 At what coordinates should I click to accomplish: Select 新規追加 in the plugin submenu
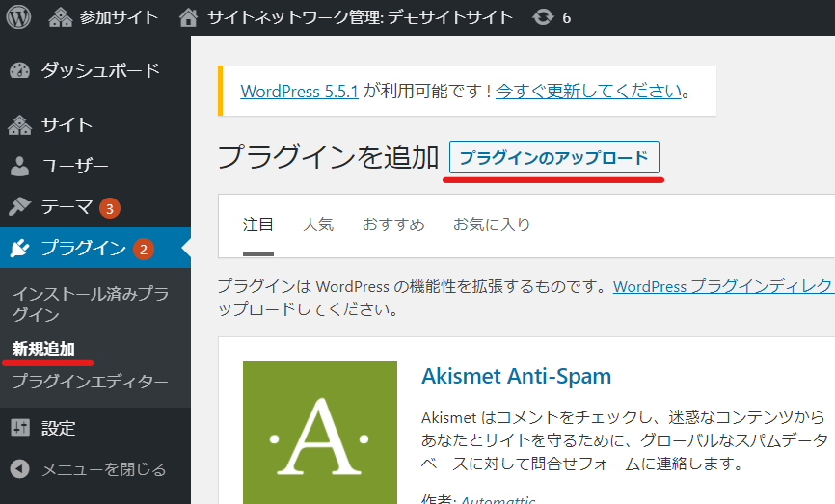[x=43, y=349]
